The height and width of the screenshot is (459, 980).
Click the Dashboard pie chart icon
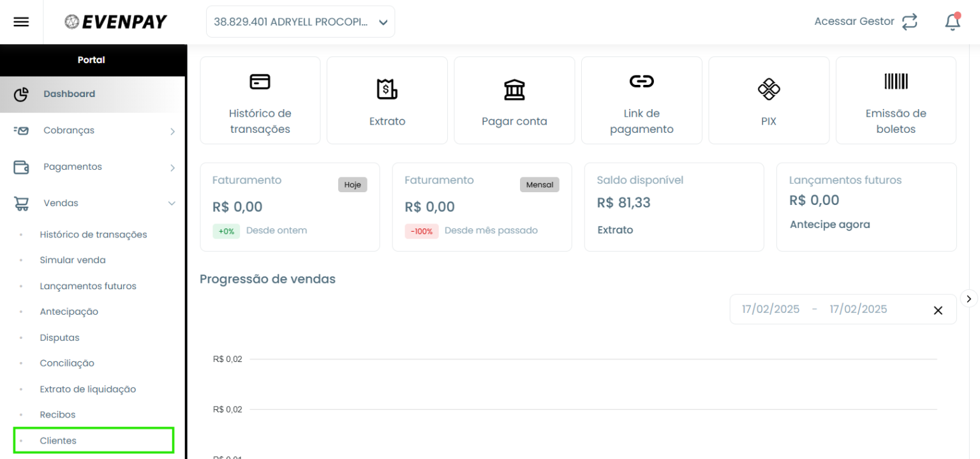tap(21, 94)
